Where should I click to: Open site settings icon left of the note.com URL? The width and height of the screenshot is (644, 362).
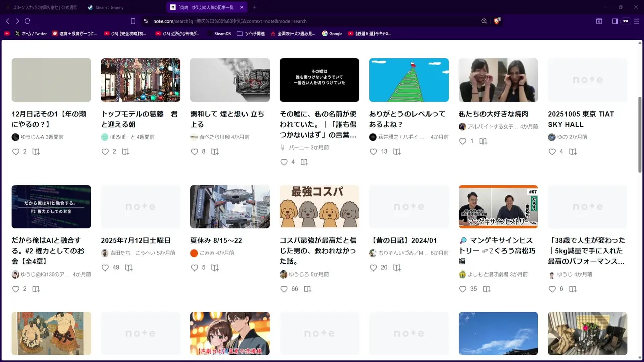click(x=146, y=21)
